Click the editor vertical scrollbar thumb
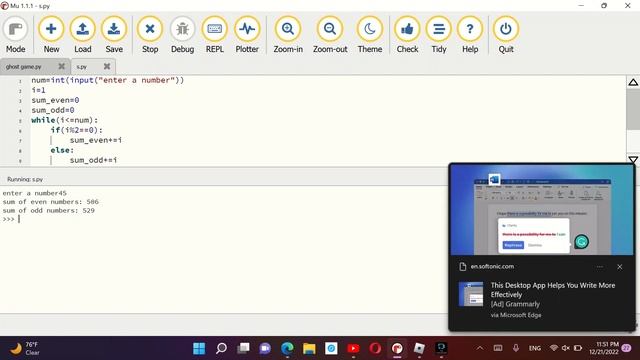Viewport: 640px width, 360px height. [633, 109]
